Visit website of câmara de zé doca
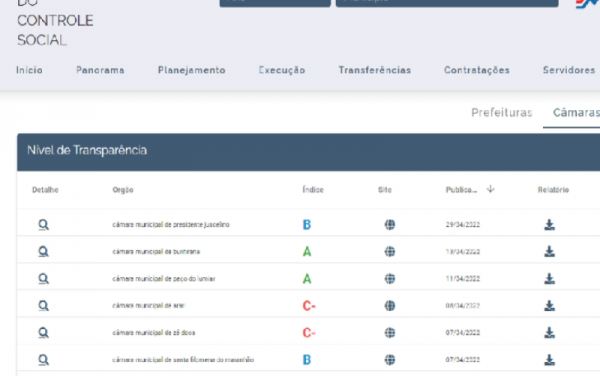The height and width of the screenshot is (376, 600). click(x=390, y=333)
